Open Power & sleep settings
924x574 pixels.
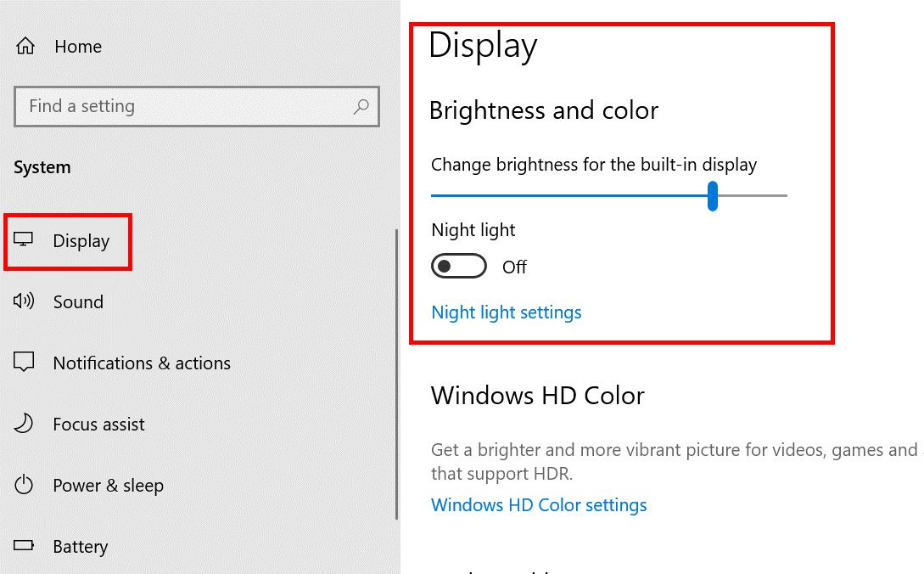point(109,485)
